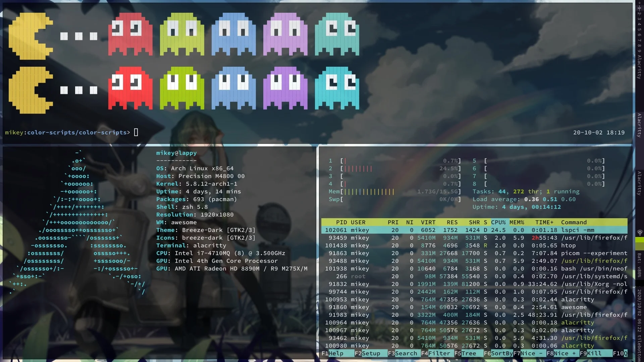Click F9 Kill in htop footer
Viewport: 644px width, 362px height.
click(595, 353)
